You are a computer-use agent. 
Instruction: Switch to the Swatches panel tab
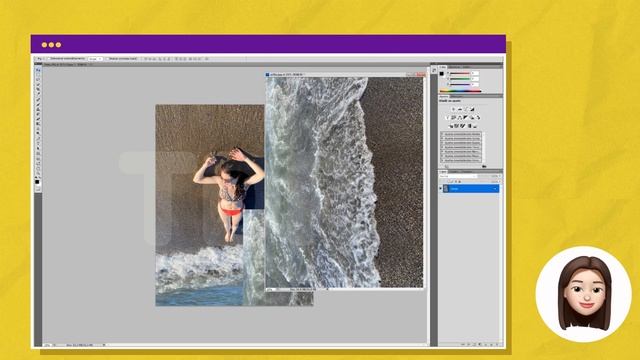click(x=454, y=67)
